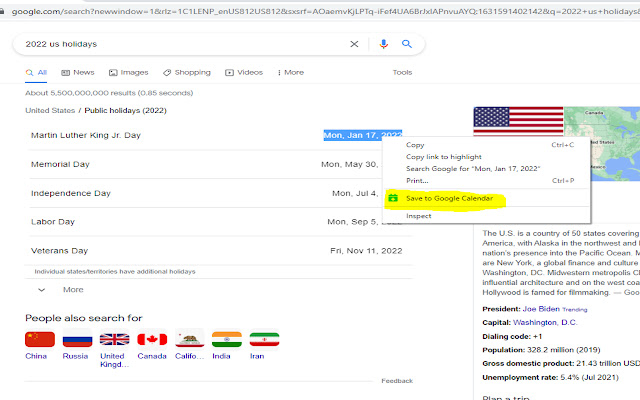Click the Russia country link text
Image resolution: width=640 pixels, height=400 pixels.
(76, 356)
